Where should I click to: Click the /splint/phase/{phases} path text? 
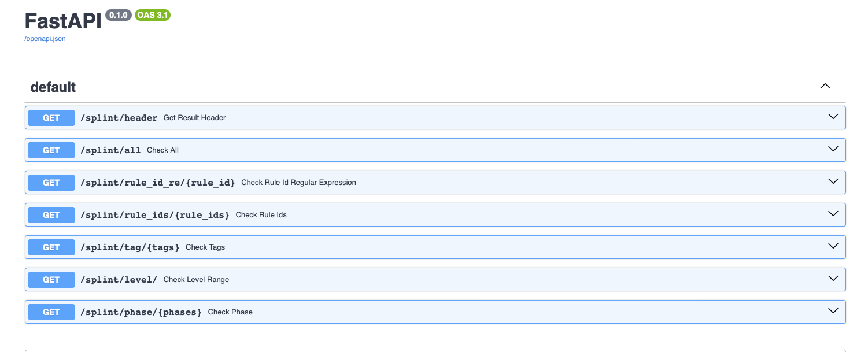[x=141, y=312]
